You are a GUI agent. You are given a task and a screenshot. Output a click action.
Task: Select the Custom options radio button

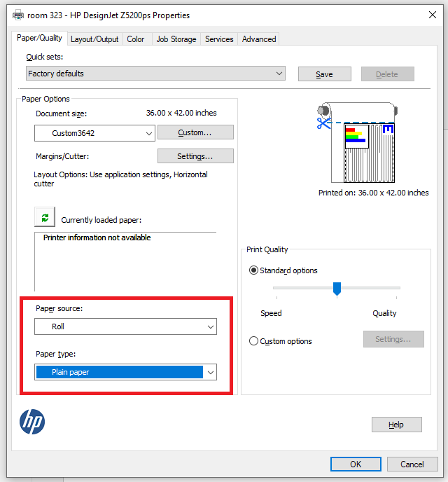(x=254, y=341)
